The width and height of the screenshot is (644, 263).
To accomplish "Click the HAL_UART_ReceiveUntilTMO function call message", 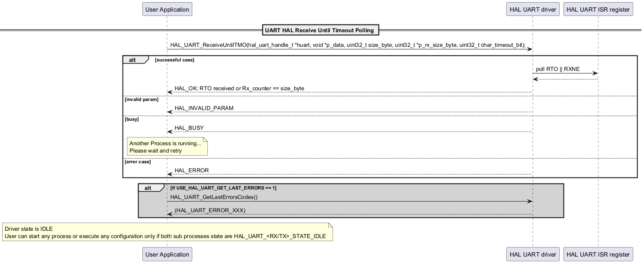I will tap(348, 45).
